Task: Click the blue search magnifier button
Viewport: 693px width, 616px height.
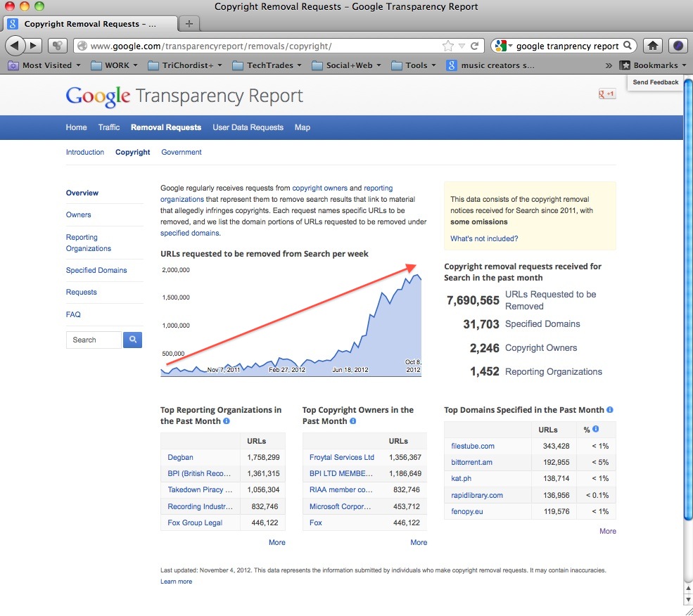Action: click(132, 340)
